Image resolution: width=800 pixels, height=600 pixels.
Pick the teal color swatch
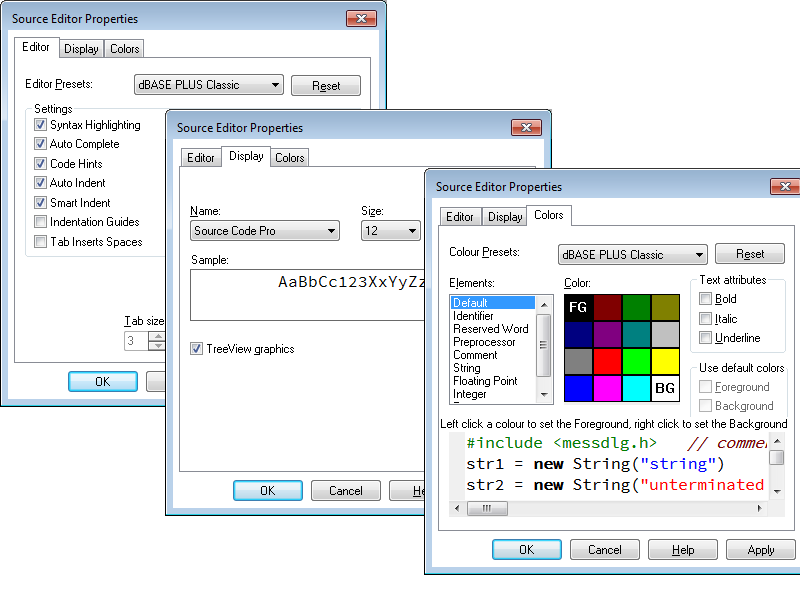pyautogui.click(x=636, y=335)
